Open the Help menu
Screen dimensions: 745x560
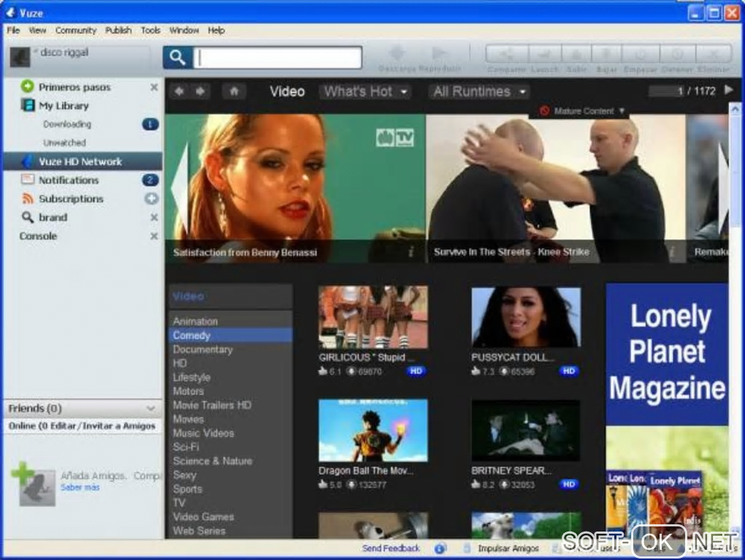(x=216, y=31)
